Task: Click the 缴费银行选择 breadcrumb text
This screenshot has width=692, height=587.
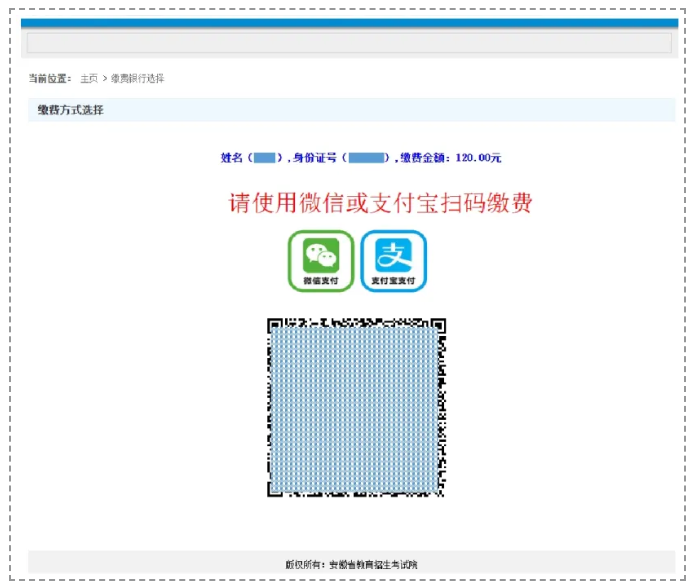Action: pos(137,79)
